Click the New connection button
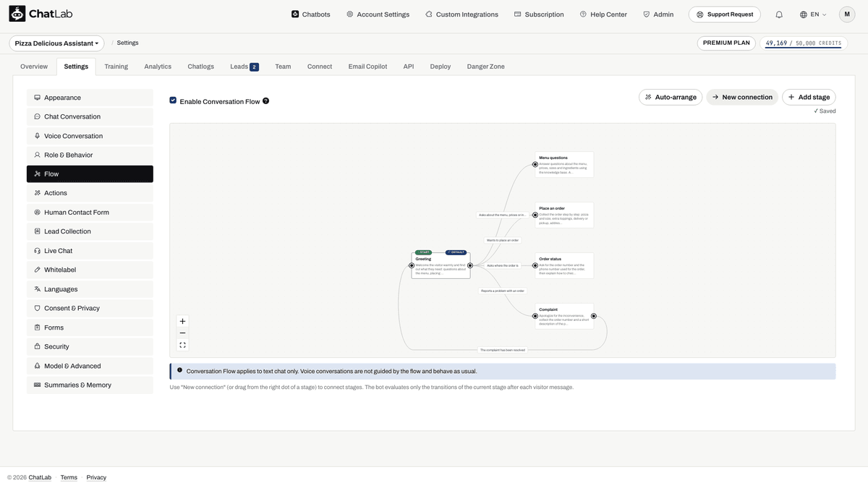Image resolution: width=868 pixels, height=488 pixels. pyautogui.click(x=742, y=97)
